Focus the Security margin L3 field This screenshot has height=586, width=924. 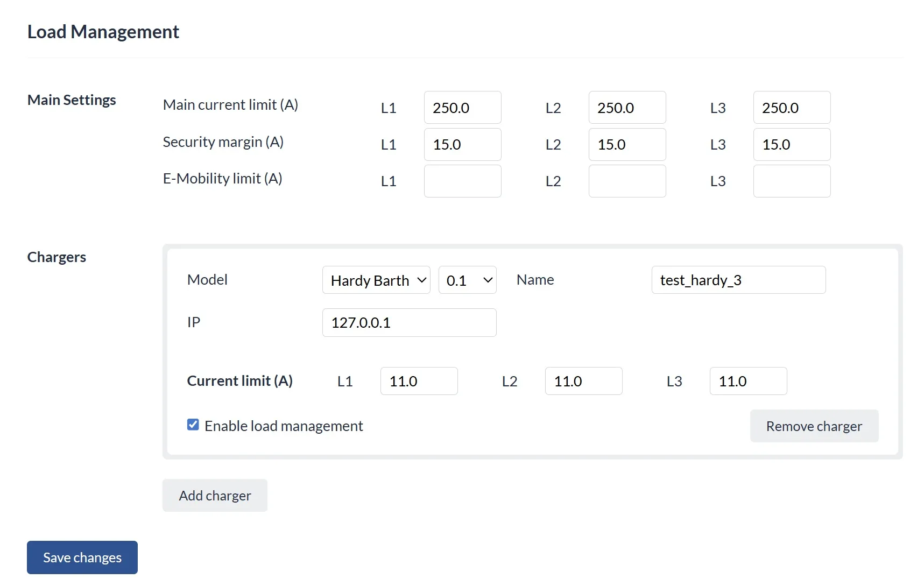[792, 144]
